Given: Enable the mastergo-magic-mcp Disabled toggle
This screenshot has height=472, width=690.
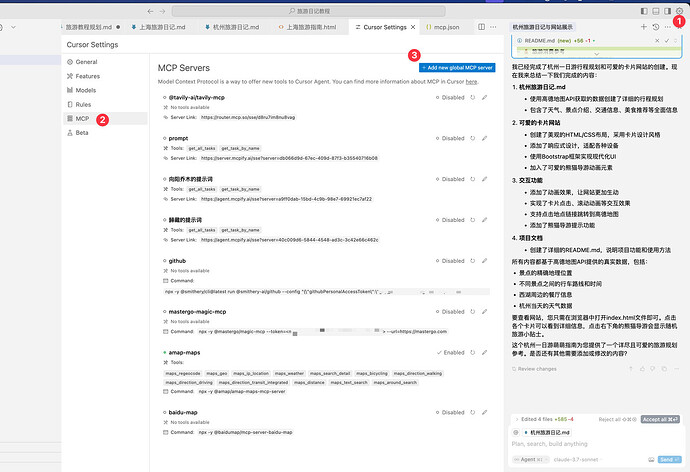Looking at the screenshot, I should [450, 311].
